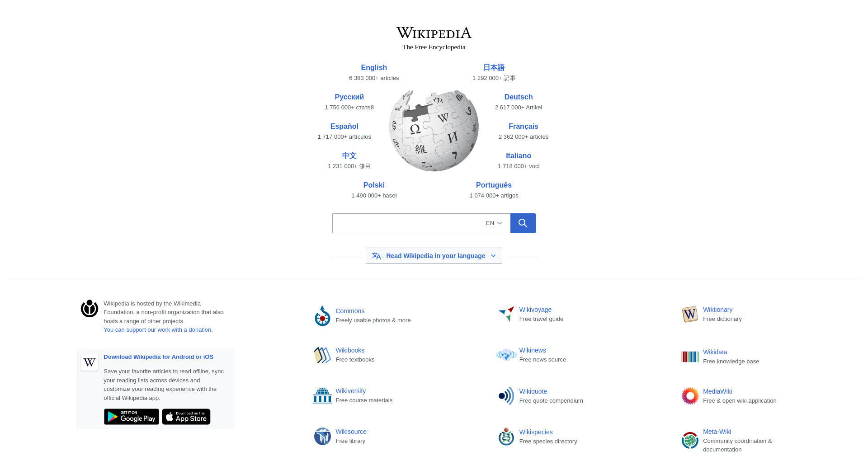Screen dimensions: 868x470
Task: Click the Wikimedia Foundation logo
Action: click(x=90, y=309)
